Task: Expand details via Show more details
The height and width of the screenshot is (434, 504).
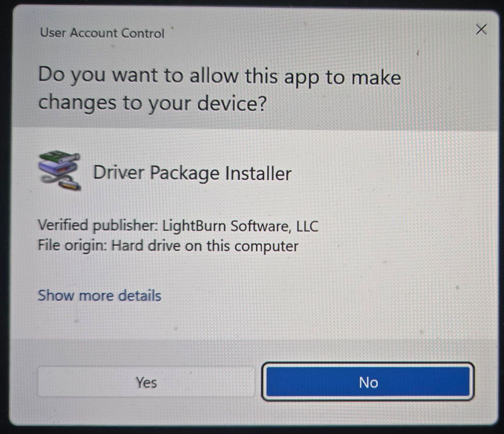Action: (99, 295)
